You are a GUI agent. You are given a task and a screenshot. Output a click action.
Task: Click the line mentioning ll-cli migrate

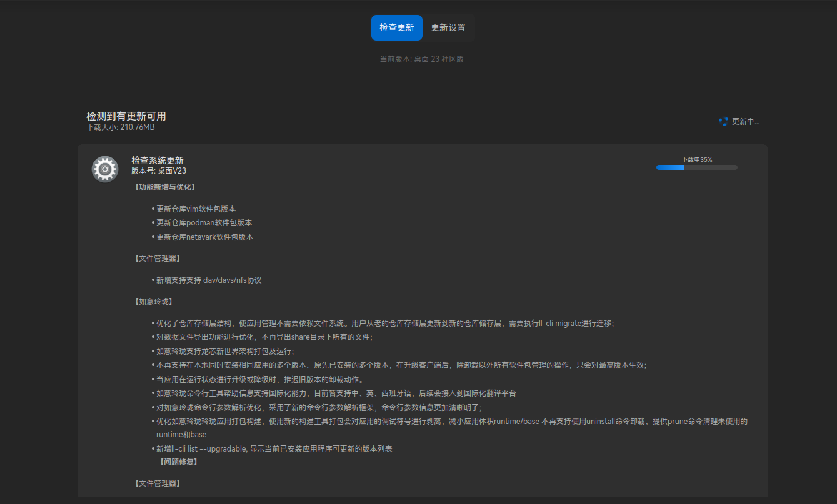click(385, 324)
